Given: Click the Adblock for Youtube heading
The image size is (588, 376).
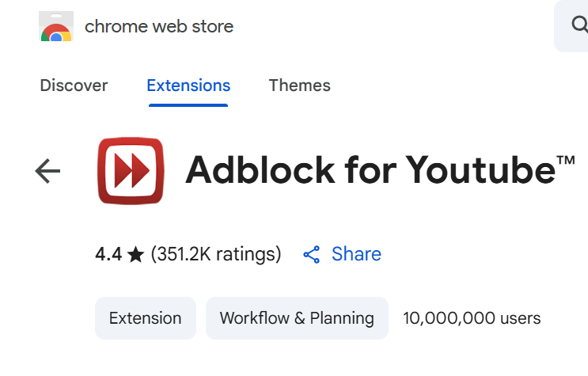Looking at the screenshot, I should [x=370, y=170].
